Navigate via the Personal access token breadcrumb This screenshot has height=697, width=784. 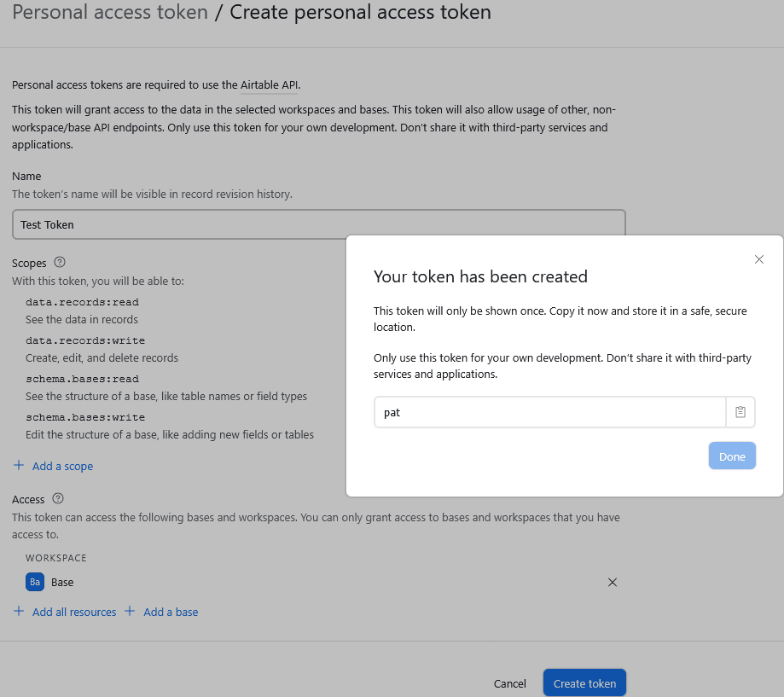(109, 13)
